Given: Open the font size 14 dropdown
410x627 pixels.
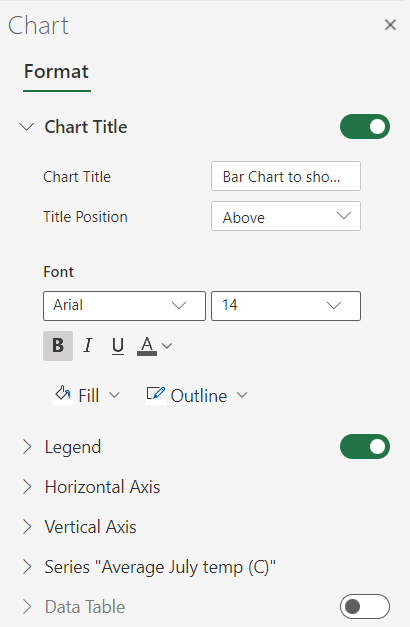Looking at the screenshot, I should click(x=286, y=306).
